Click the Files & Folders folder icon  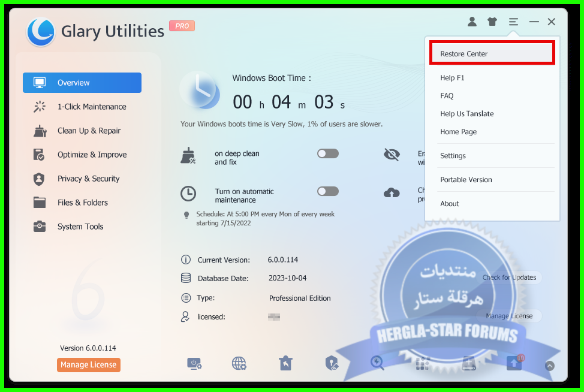coord(40,203)
